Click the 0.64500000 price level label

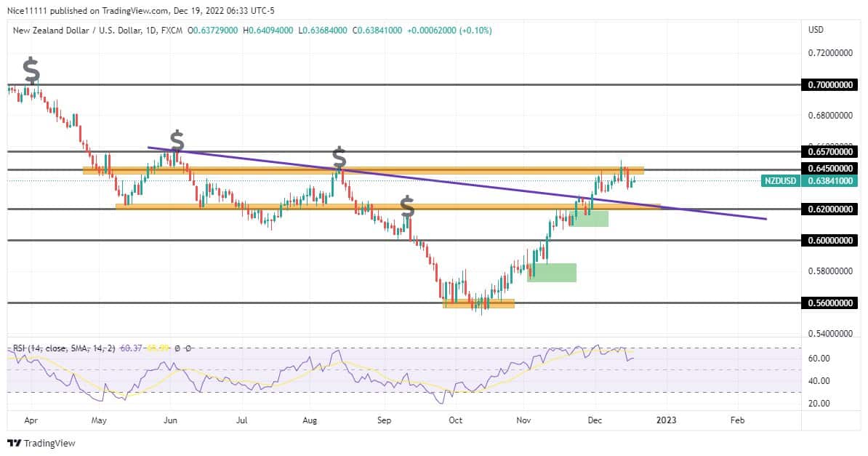(x=829, y=169)
